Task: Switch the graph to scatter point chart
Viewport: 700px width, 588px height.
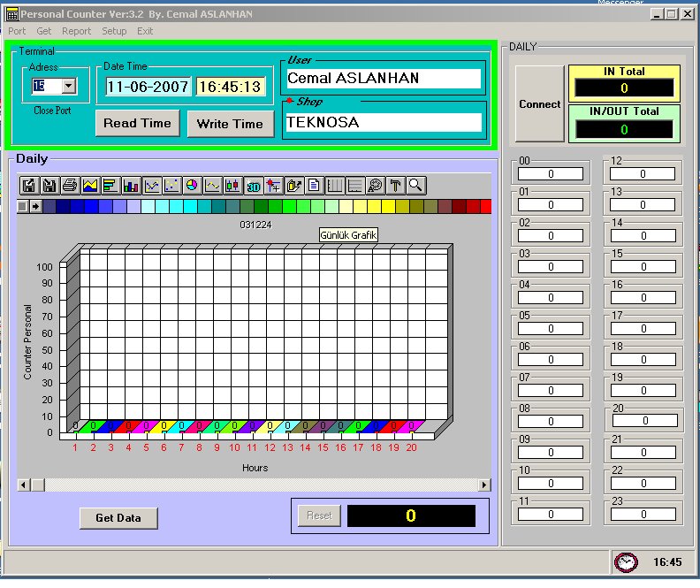Action: point(171,186)
